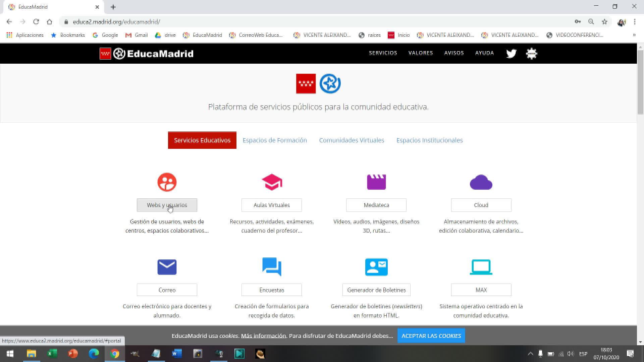Switch to Espacios de Formación tab

[275, 140]
